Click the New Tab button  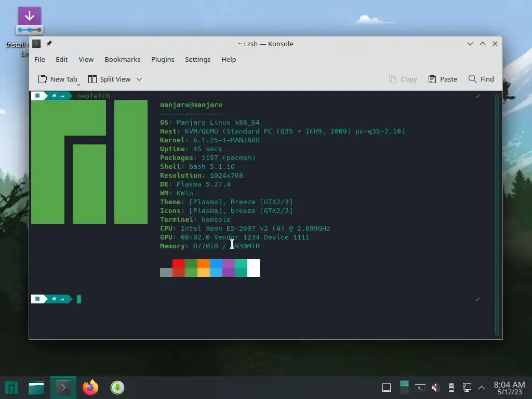pos(57,79)
